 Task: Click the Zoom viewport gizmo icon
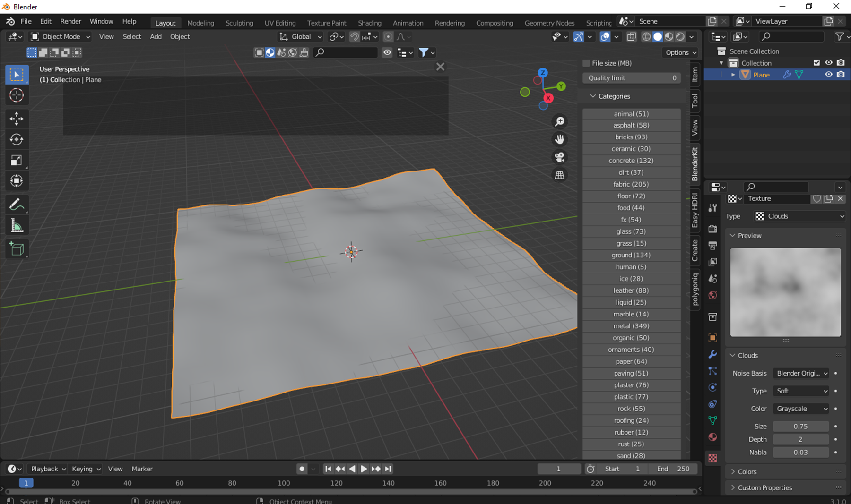(x=560, y=121)
